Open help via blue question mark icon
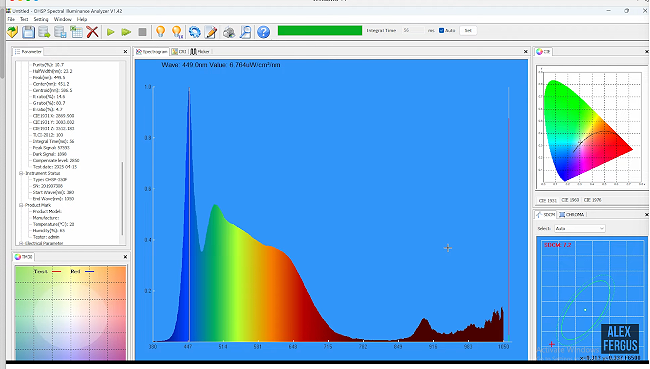The image size is (650, 369). (x=263, y=32)
